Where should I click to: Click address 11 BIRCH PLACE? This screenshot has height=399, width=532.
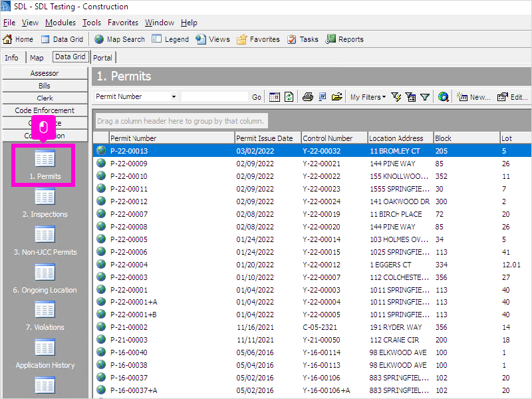coord(396,214)
